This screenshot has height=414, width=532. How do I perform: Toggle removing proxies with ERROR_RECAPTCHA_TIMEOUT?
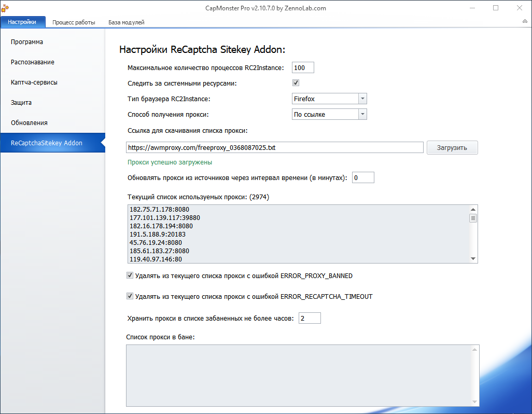tap(130, 296)
